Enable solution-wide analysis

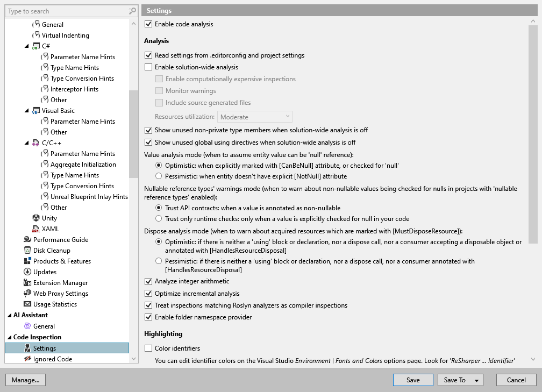(148, 67)
